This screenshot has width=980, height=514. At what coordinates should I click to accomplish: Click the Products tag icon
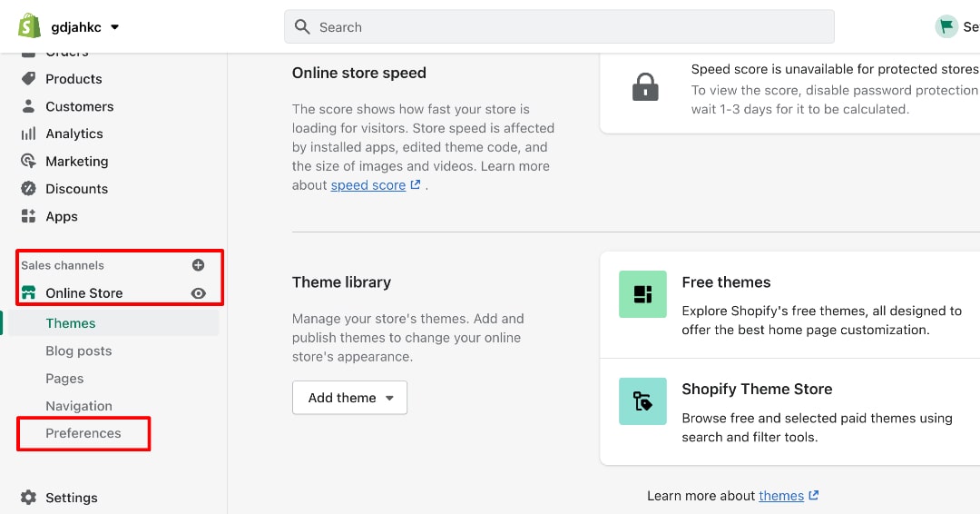pyautogui.click(x=28, y=78)
